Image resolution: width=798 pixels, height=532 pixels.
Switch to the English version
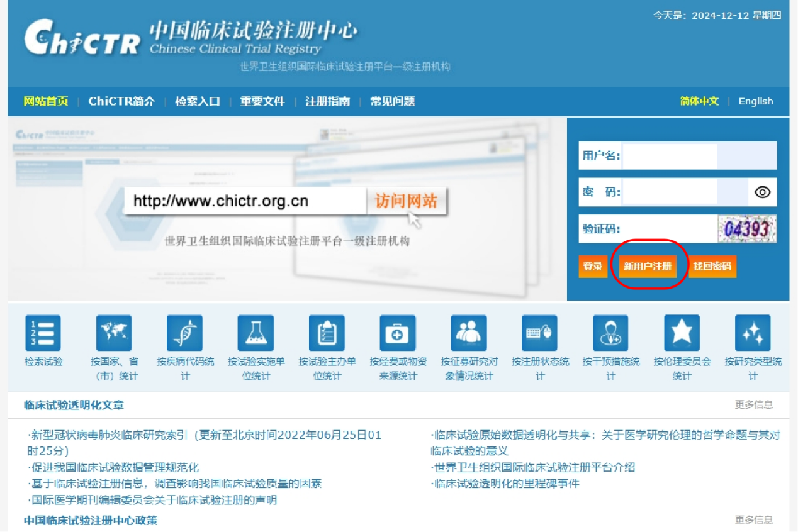pos(756,101)
